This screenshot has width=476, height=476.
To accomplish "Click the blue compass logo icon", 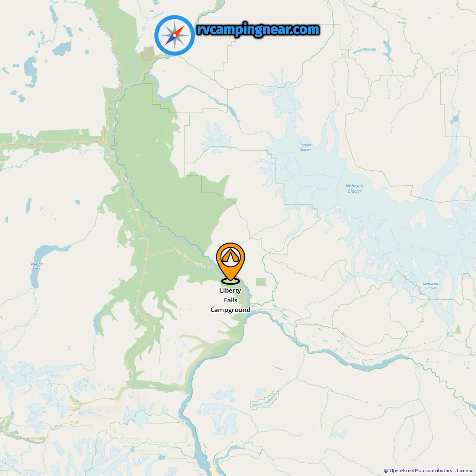I will (174, 36).
